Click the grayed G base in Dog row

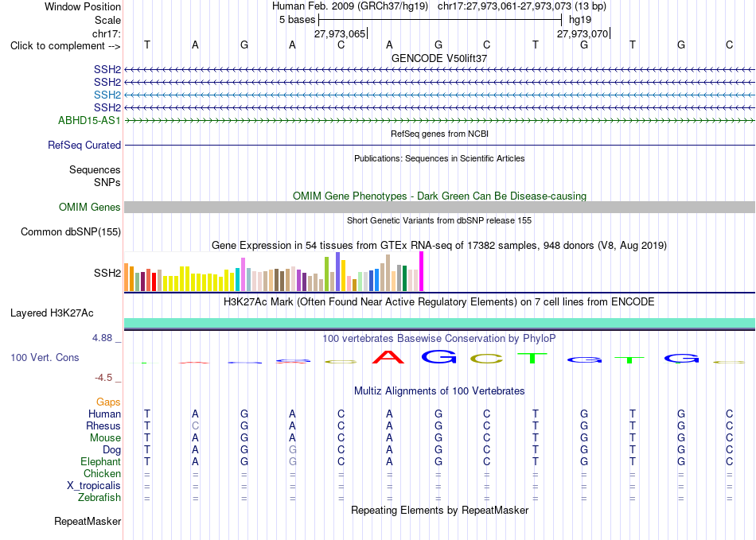click(292, 450)
